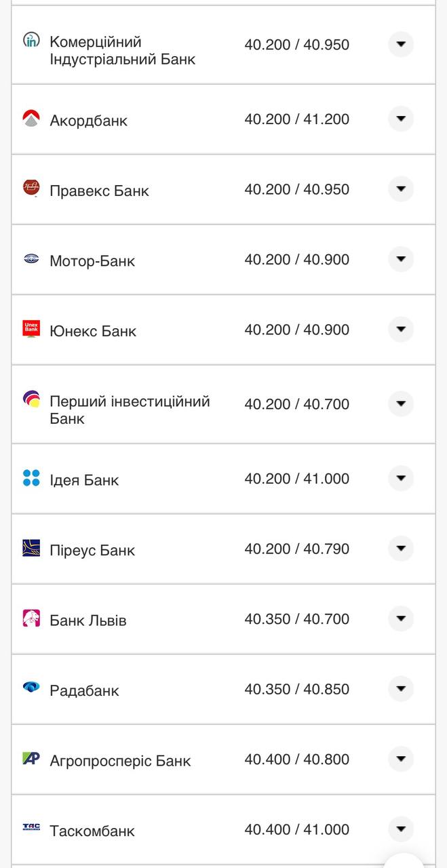The width and height of the screenshot is (447, 868).
Task: Open the Піреус Банк name link
Action: pyautogui.click(x=92, y=550)
